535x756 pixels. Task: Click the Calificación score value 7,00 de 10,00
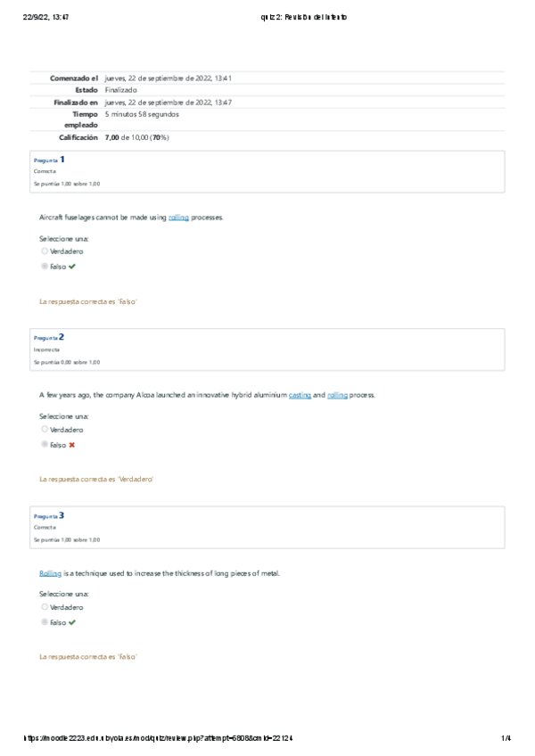click(136, 138)
